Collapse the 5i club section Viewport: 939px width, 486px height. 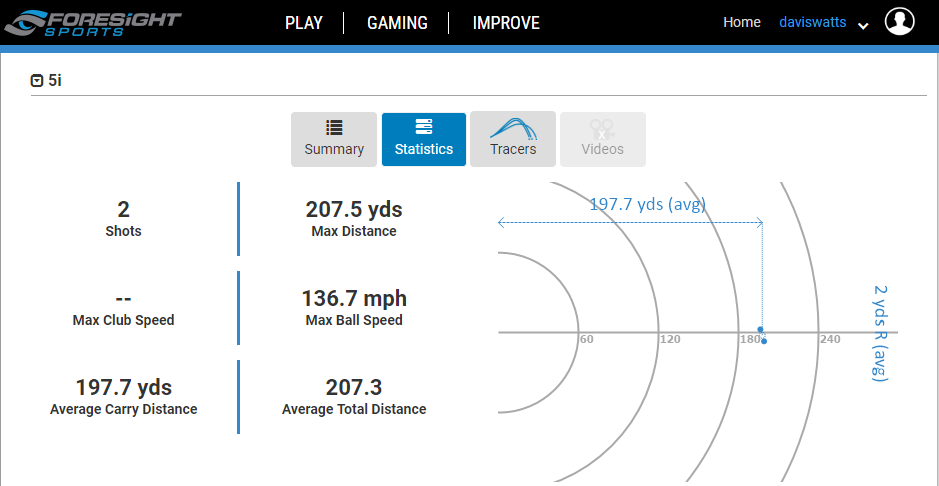pyautogui.click(x=37, y=81)
